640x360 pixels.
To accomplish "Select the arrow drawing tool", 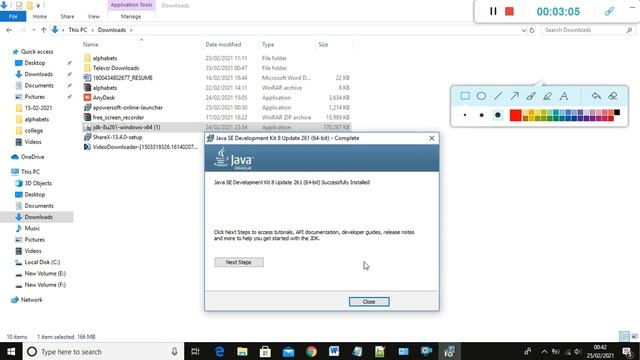I will click(x=514, y=96).
